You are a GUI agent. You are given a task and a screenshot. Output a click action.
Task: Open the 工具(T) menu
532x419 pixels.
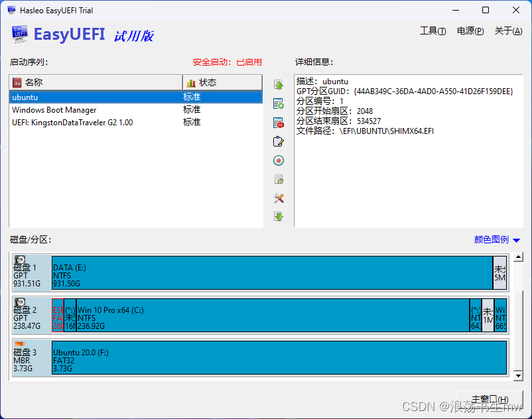[x=433, y=31]
